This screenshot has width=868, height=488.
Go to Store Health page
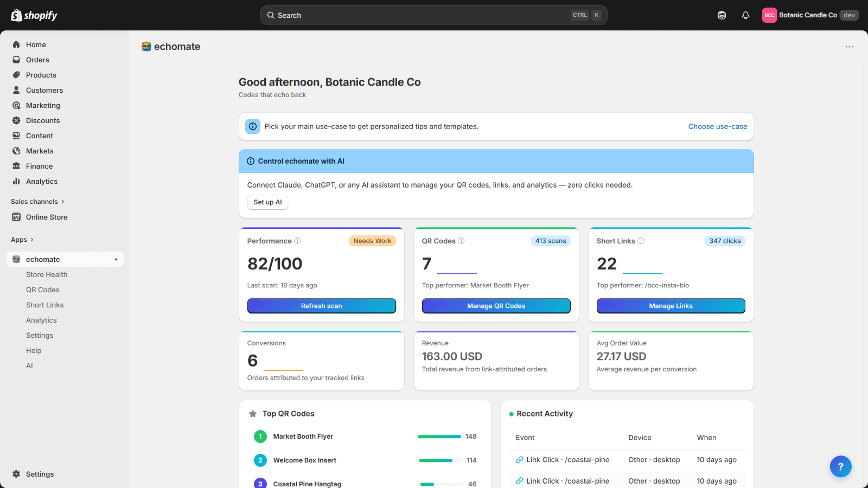(47, 274)
